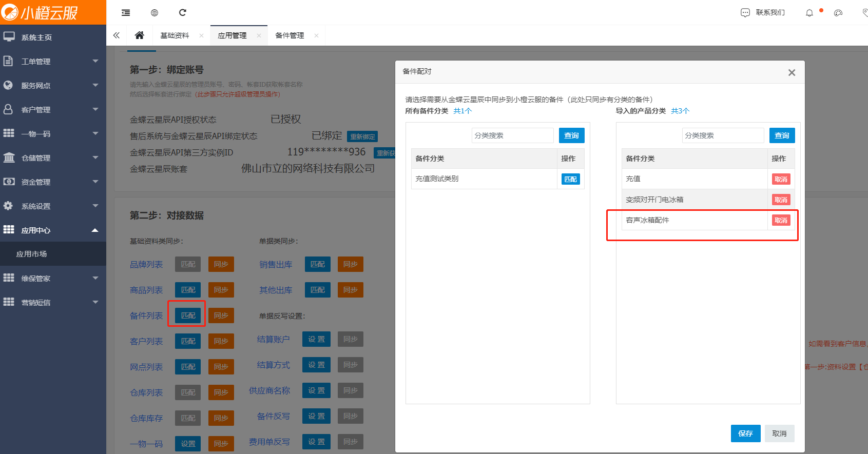Image resolution: width=868 pixels, height=454 pixels.
Task: Click 查询 under 所有备件分类
Action: (571, 135)
